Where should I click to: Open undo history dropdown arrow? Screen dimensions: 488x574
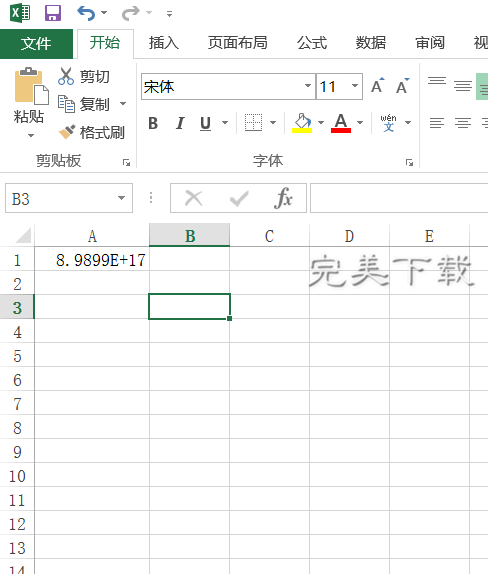pos(104,13)
